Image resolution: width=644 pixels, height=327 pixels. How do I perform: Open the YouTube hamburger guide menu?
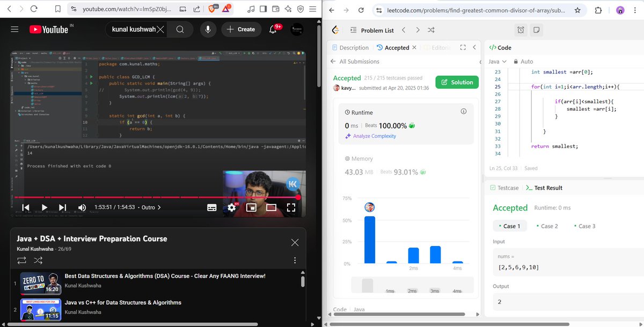coord(14,30)
